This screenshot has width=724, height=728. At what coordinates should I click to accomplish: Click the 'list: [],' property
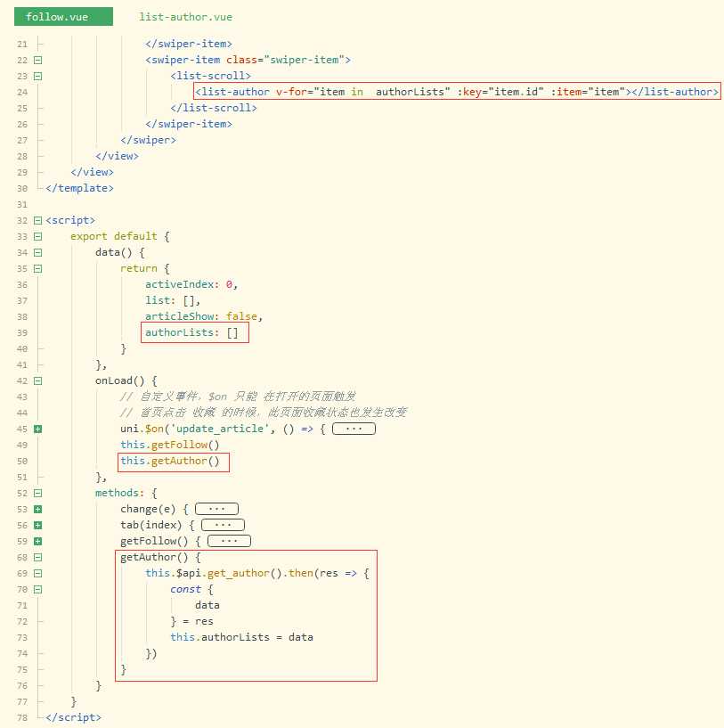[x=173, y=300]
